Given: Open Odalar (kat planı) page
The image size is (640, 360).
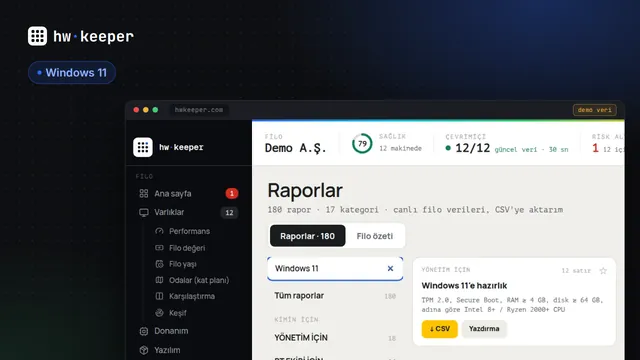Looking at the screenshot, I should click(x=199, y=280).
